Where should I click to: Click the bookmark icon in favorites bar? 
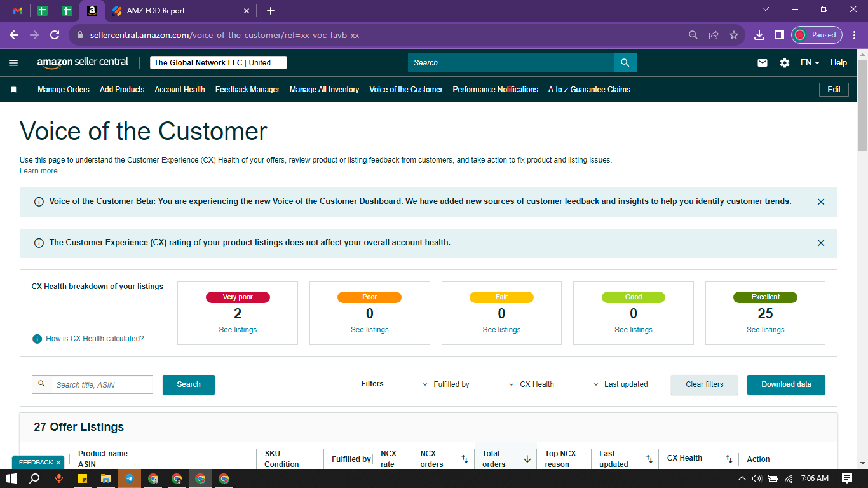[13, 90]
